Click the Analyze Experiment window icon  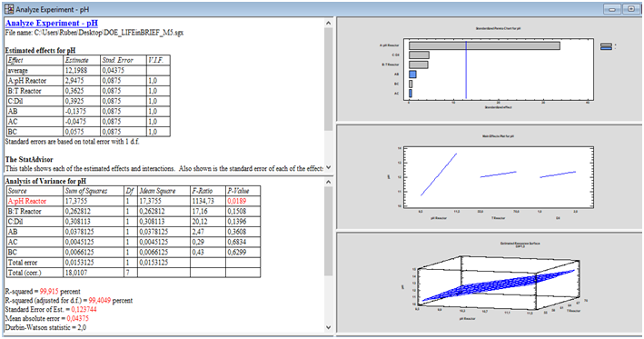coord(8,8)
